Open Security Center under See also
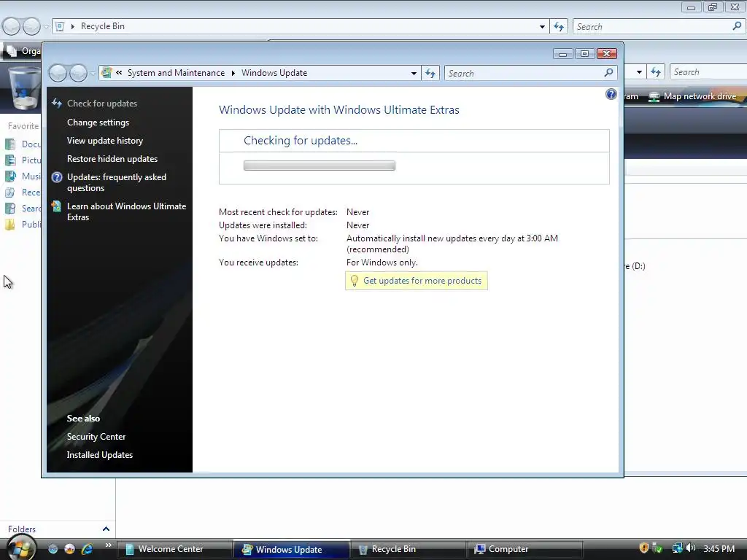Image resolution: width=747 pixels, height=560 pixels. pyautogui.click(x=96, y=437)
